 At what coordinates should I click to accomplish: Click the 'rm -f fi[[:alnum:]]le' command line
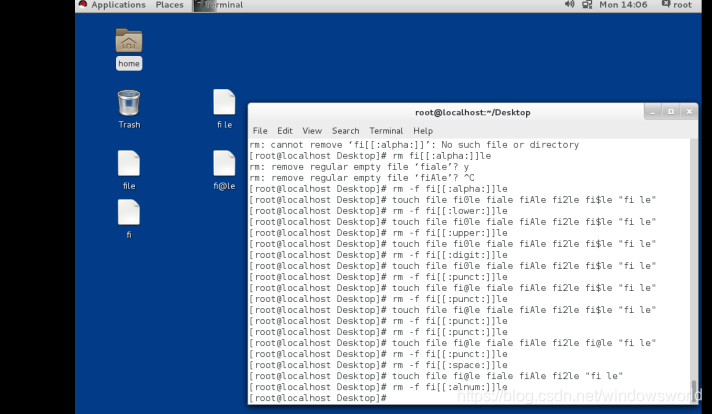click(378, 387)
